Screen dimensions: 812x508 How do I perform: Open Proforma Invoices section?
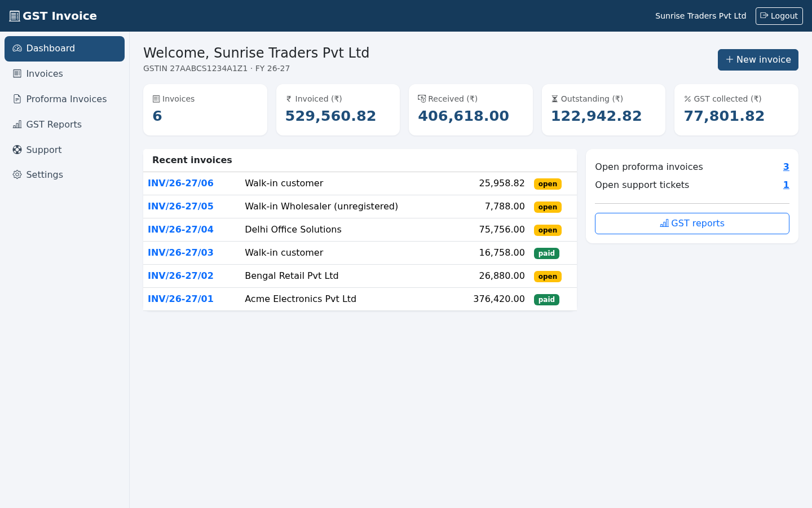click(x=64, y=99)
